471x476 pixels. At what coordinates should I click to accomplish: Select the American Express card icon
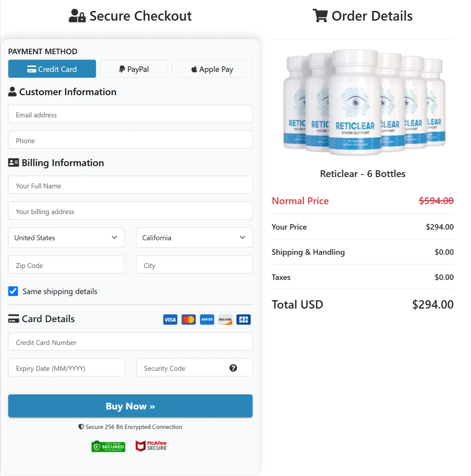click(207, 319)
